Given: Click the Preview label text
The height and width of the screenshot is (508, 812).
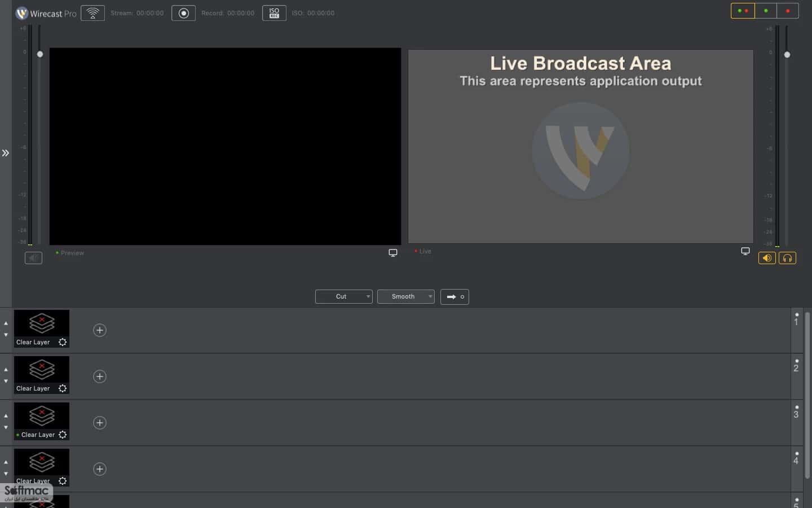Looking at the screenshot, I should [x=72, y=253].
